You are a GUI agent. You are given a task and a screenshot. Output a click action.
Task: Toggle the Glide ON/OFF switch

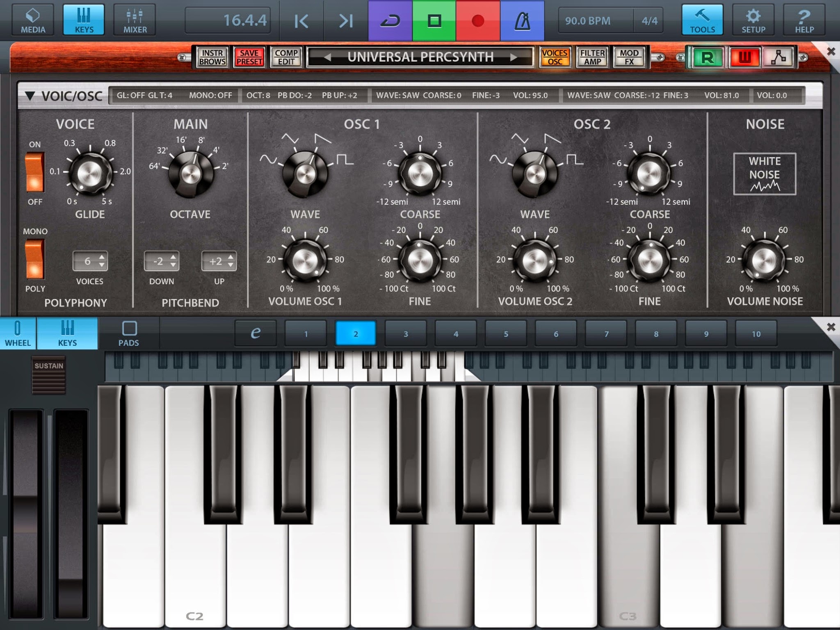(35, 173)
